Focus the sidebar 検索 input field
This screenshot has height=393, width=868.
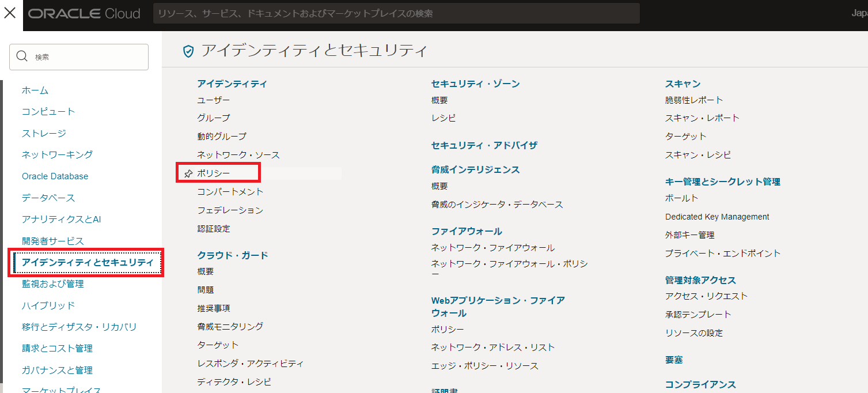[x=86, y=57]
